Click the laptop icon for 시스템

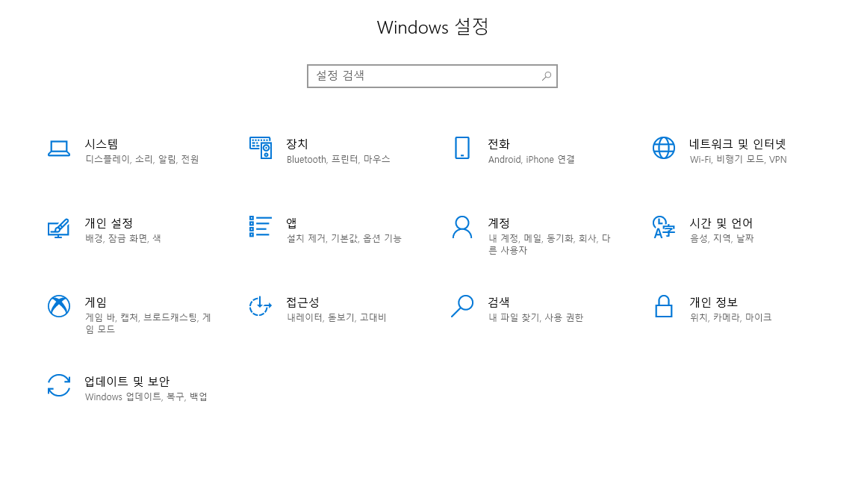[x=58, y=149]
